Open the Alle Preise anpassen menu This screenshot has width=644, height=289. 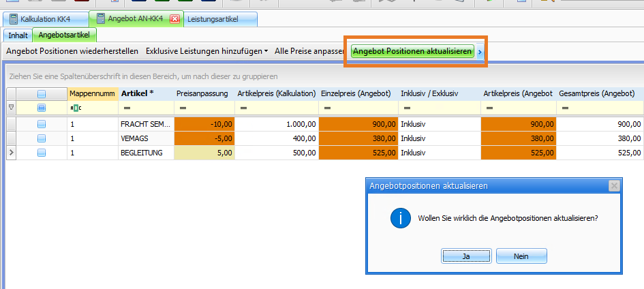pos(309,51)
